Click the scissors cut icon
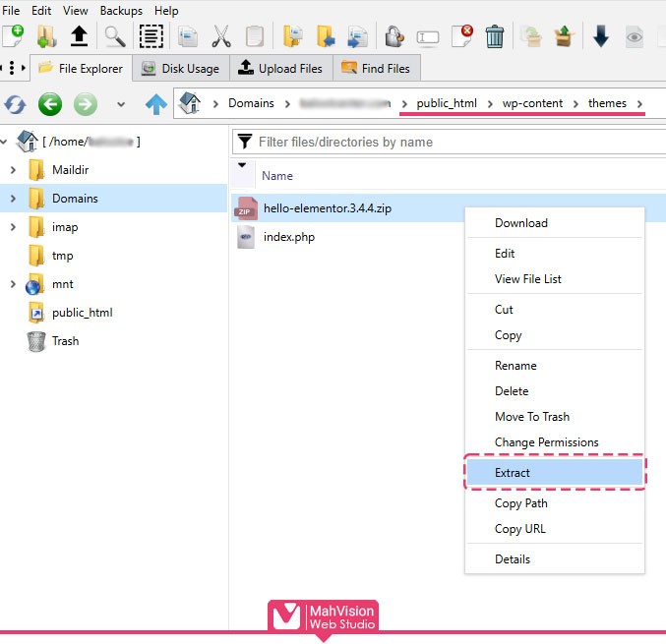This screenshot has height=644, width=666. tap(221, 36)
